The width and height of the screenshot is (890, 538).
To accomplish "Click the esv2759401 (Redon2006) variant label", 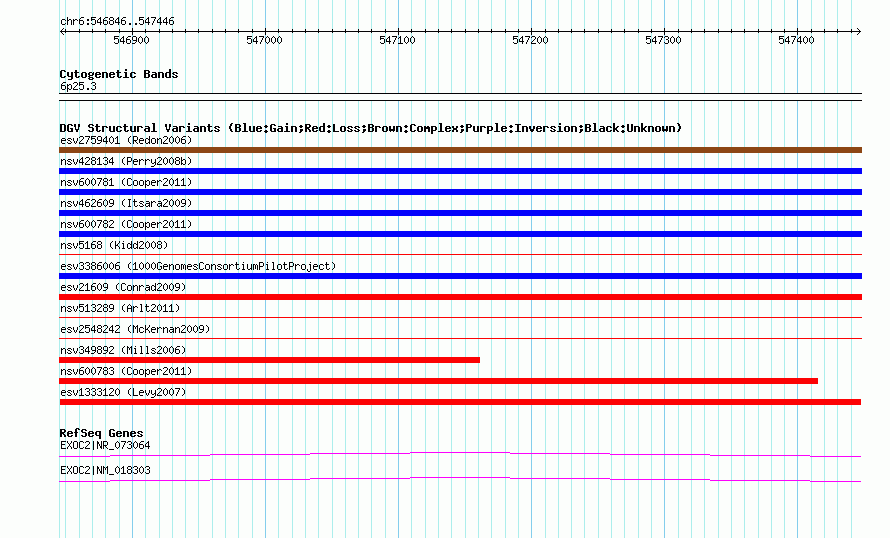I will (126, 140).
